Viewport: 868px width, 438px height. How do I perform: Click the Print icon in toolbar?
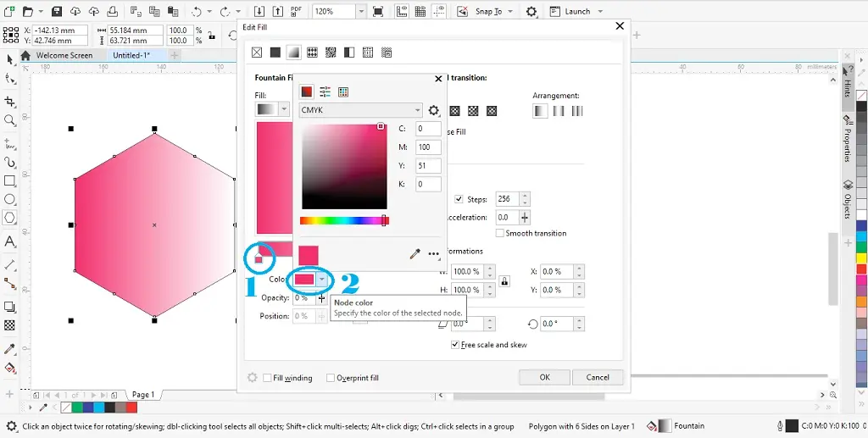click(113, 11)
